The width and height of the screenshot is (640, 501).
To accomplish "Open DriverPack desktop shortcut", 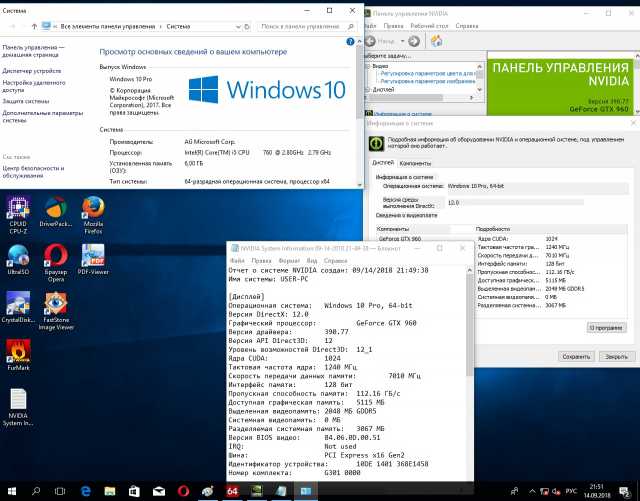I will [56, 212].
